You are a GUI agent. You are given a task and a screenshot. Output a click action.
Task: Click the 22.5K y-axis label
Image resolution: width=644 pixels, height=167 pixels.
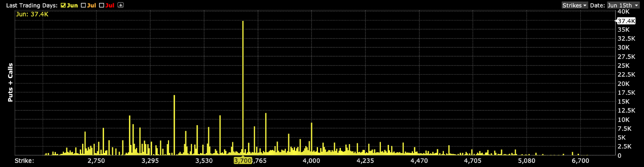point(626,75)
